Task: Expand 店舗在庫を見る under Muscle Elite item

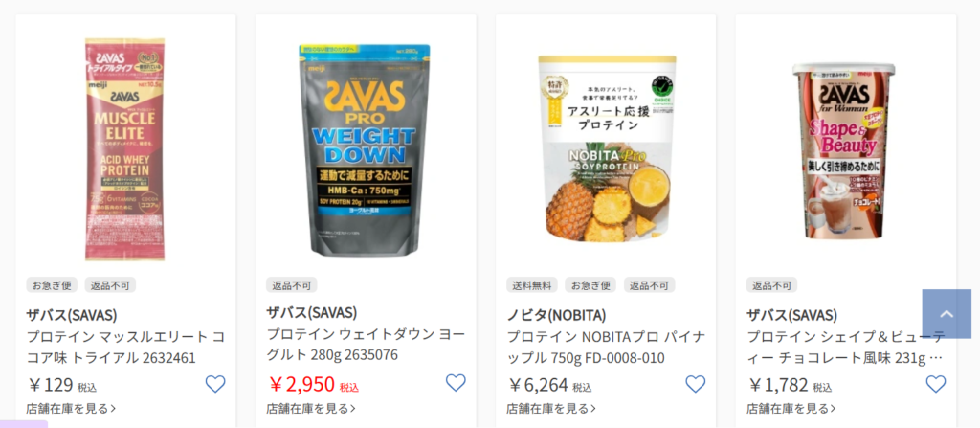Action: (71, 409)
